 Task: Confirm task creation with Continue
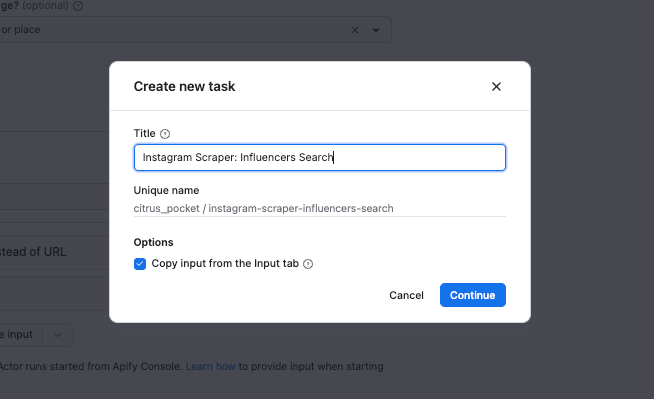click(x=473, y=295)
